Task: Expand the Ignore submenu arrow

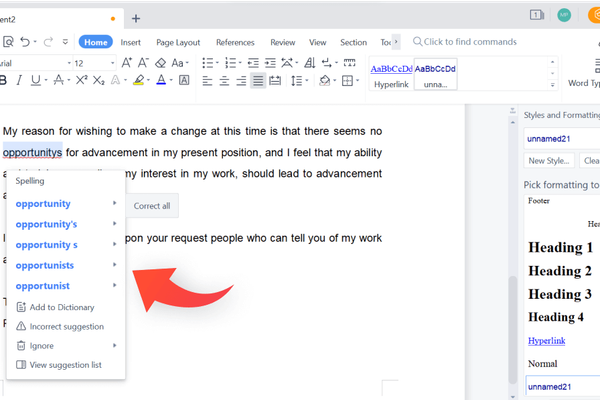Action: [114, 345]
